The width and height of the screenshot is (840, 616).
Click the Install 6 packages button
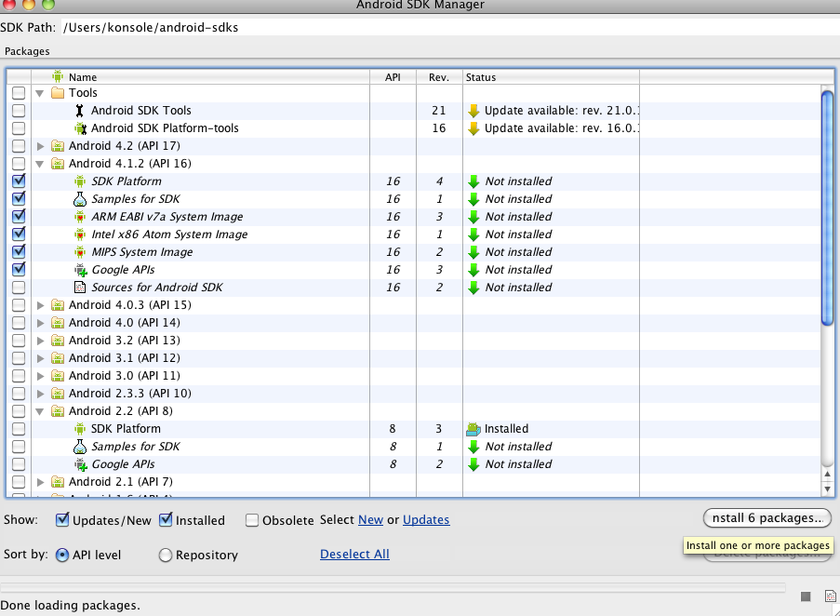pos(767,517)
